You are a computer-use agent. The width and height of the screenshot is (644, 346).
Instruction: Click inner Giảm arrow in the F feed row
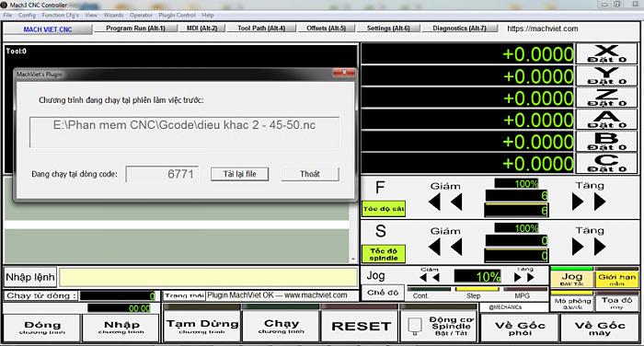(456, 202)
